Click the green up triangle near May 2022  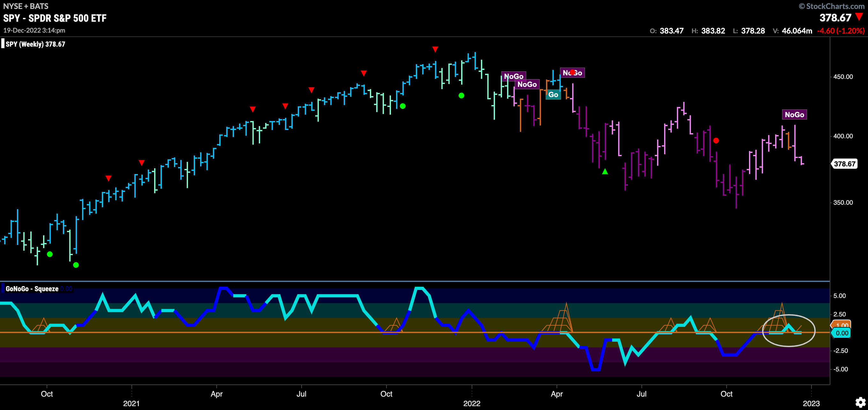click(605, 171)
